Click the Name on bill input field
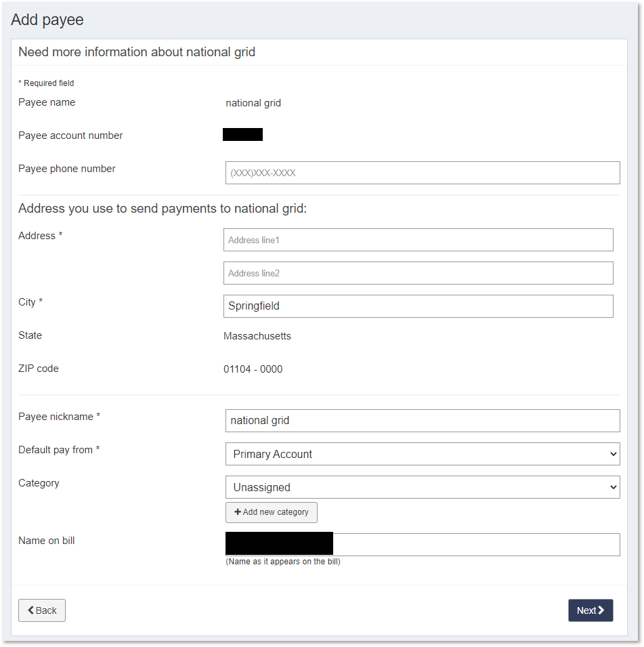Image resolution: width=644 pixels, height=647 pixels. [423, 544]
